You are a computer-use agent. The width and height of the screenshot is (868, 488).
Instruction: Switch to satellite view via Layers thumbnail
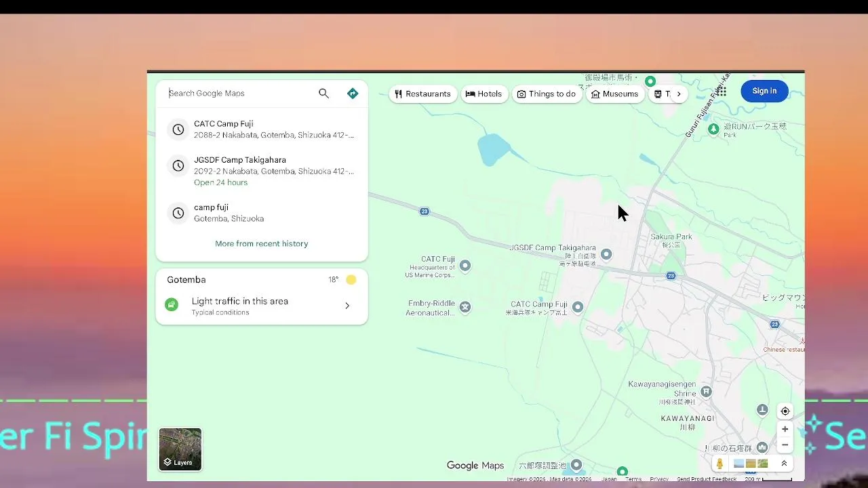tap(180, 449)
